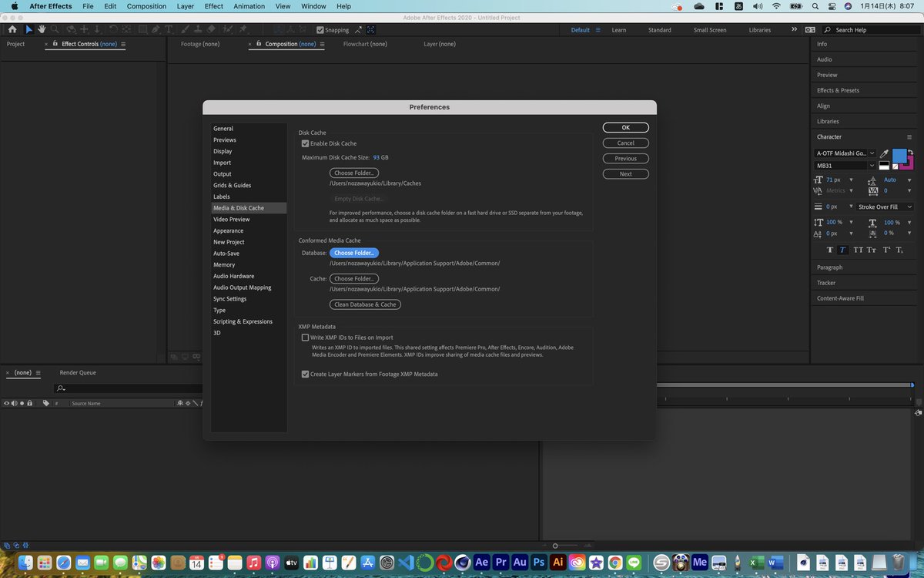Click the blue fill color swatch
The image size is (924, 578).
898,155
